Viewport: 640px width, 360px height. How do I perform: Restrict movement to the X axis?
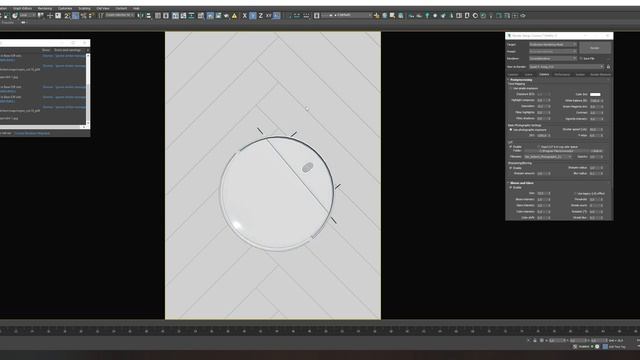coord(244,16)
